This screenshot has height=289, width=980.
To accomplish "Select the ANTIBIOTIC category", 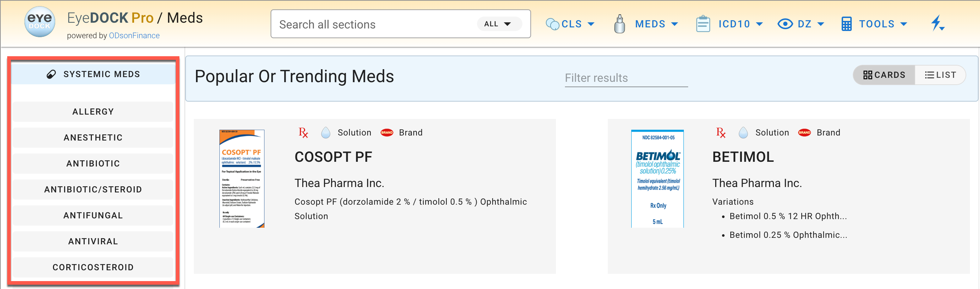I will (x=93, y=164).
